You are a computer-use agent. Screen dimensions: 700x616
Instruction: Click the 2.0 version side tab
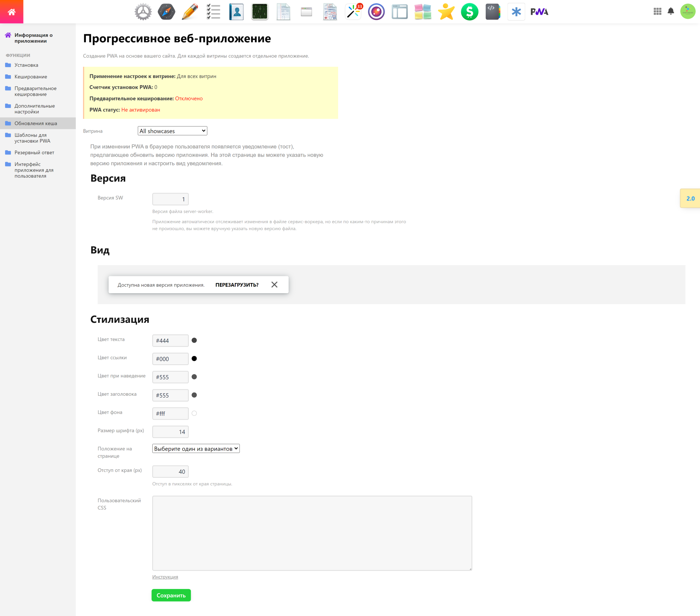(690, 198)
